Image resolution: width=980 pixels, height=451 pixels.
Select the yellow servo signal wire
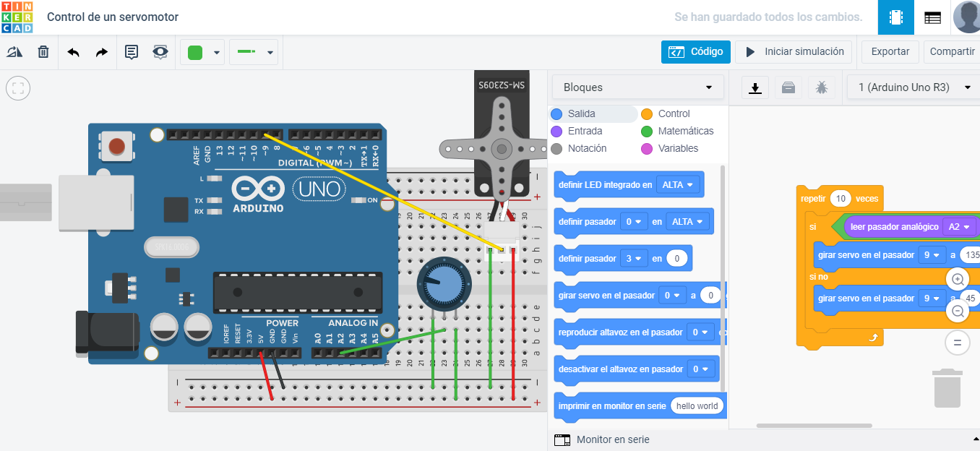[x=382, y=193]
